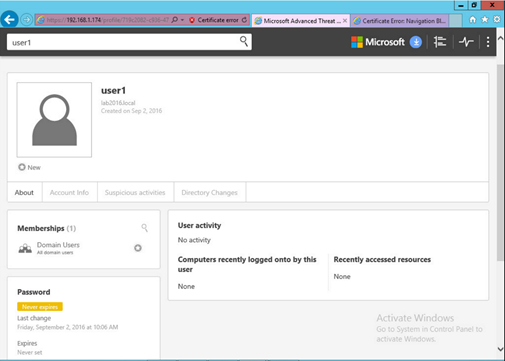Open the Directory Changes tab
505x361 pixels.
tap(209, 192)
